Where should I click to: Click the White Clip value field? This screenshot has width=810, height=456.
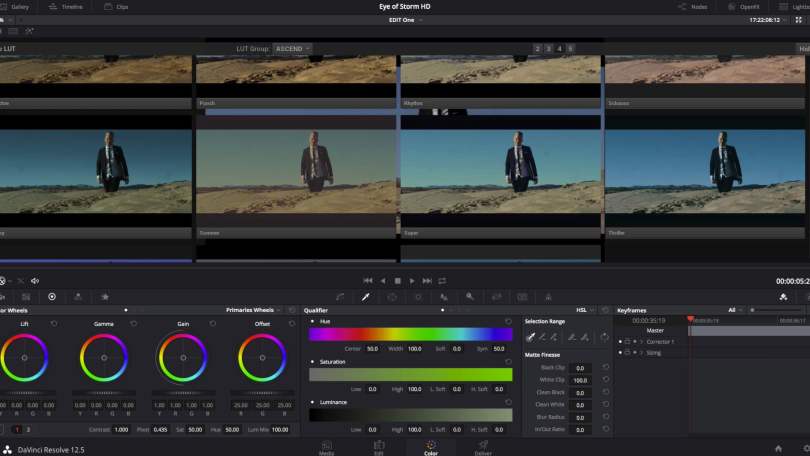tap(580, 380)
